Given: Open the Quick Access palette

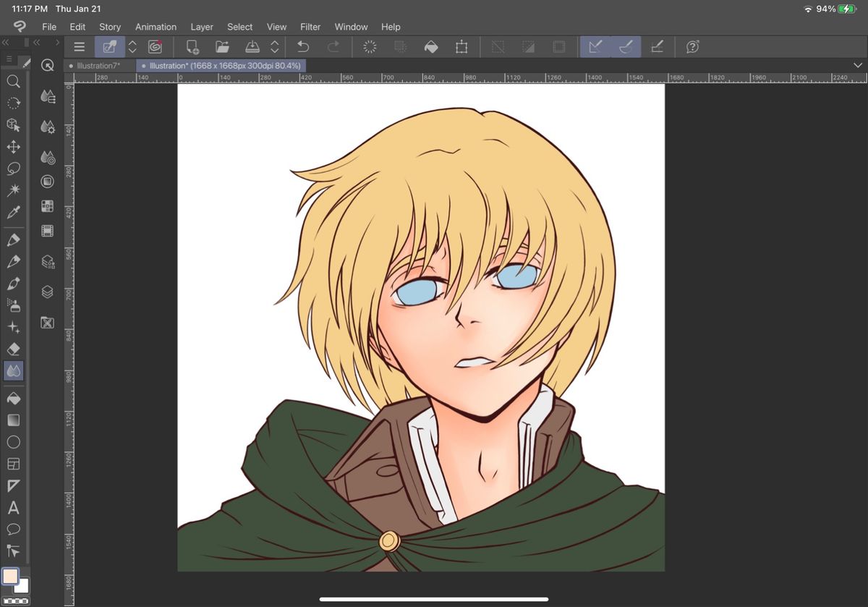Looking at the screenshot, I should tap(48, 66).
